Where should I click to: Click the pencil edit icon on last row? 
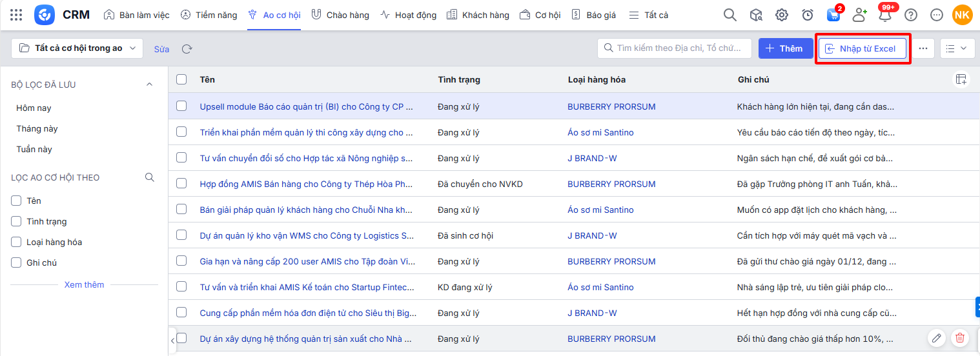click(x=936, y=338)
